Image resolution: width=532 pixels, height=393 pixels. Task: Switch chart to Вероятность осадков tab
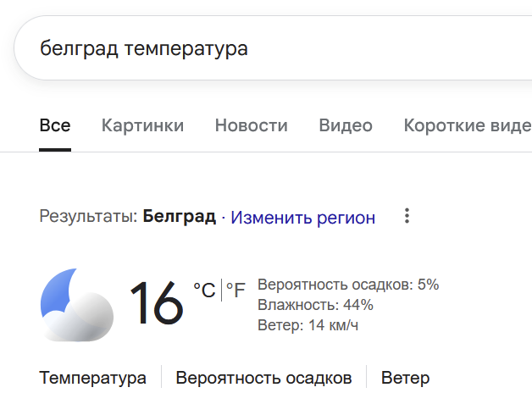tap(263, 378)
